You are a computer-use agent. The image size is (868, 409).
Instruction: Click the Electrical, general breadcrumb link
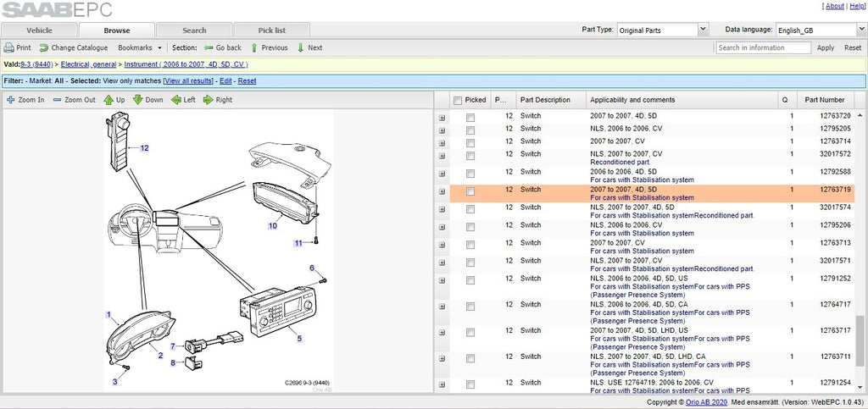tap(88, 64)
